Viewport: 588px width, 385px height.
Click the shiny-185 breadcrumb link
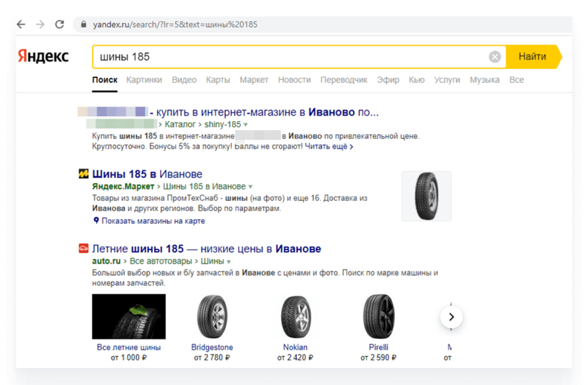(x=222, y=124)
